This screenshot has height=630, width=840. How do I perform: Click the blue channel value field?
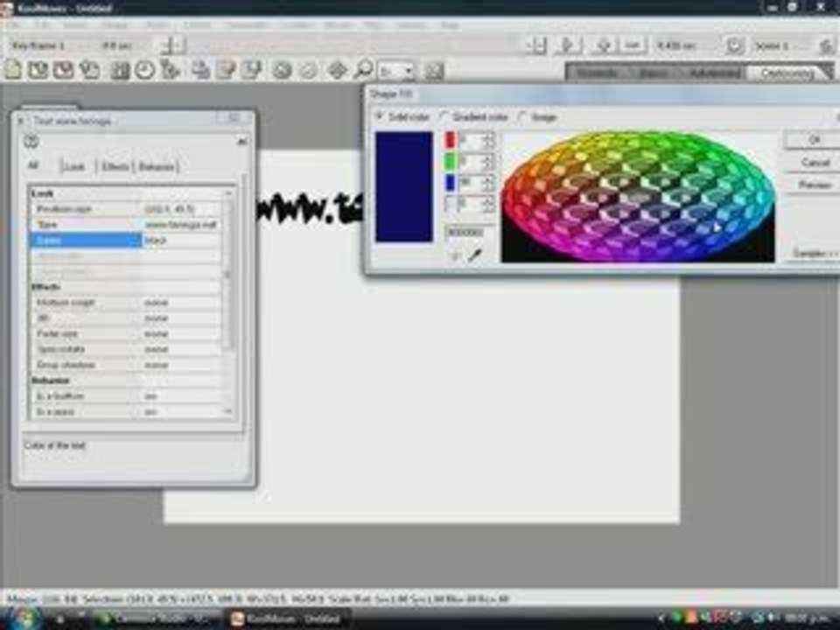[x=471, y=183]
